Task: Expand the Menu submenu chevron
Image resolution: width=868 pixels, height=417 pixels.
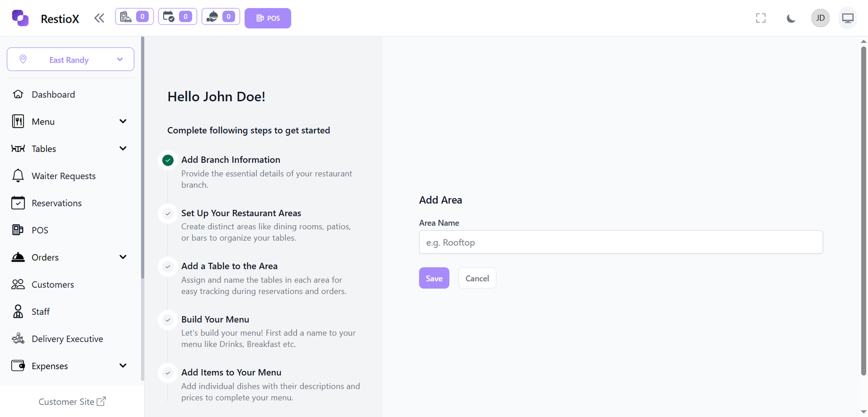Action: pyautogui.click(x=123, y=122)
